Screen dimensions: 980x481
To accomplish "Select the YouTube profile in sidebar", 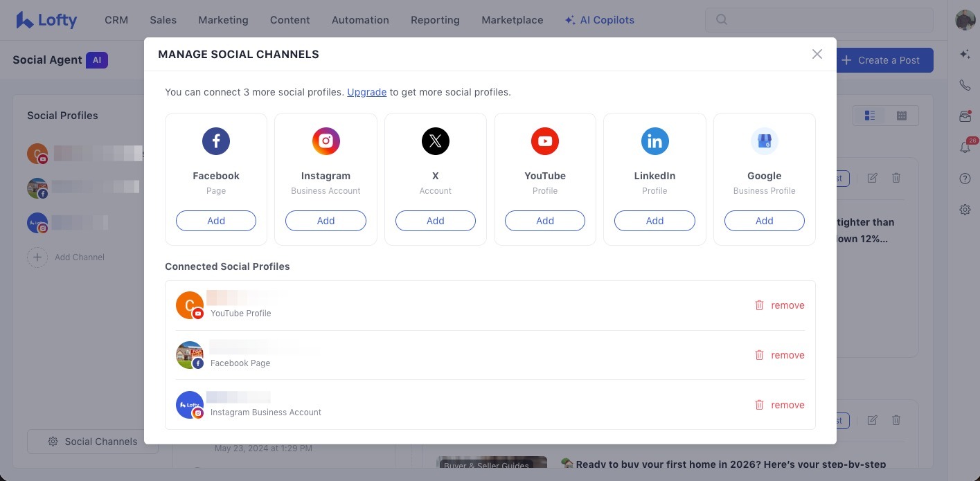I will click(84, 154).
